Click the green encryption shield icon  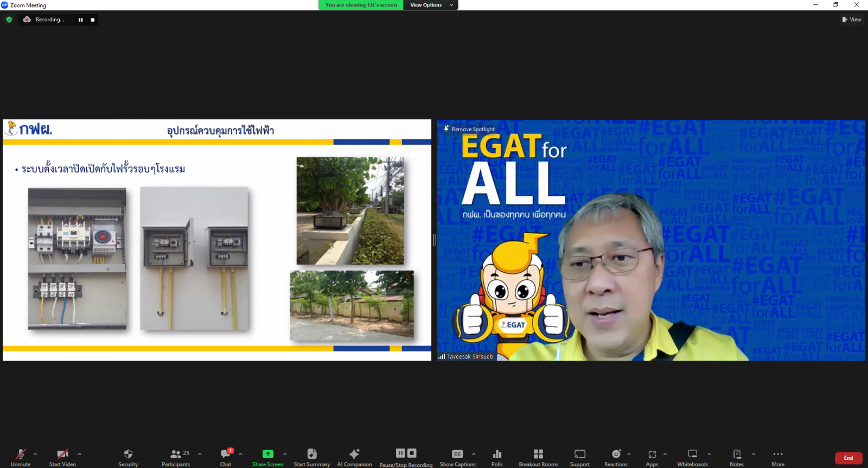coord(9,20)
